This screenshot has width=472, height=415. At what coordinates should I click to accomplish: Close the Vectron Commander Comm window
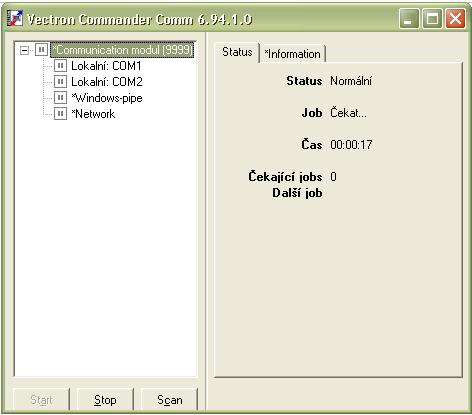click(455, 18)
